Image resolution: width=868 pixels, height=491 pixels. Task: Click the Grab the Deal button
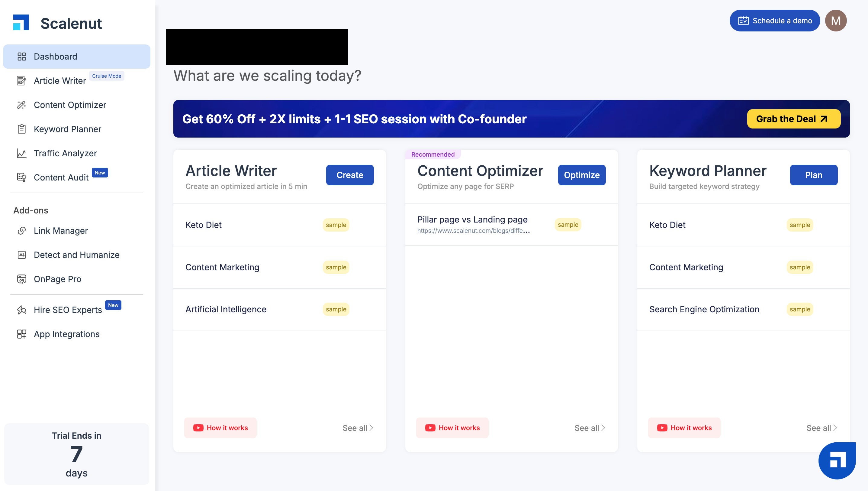[x=793, y=119]
